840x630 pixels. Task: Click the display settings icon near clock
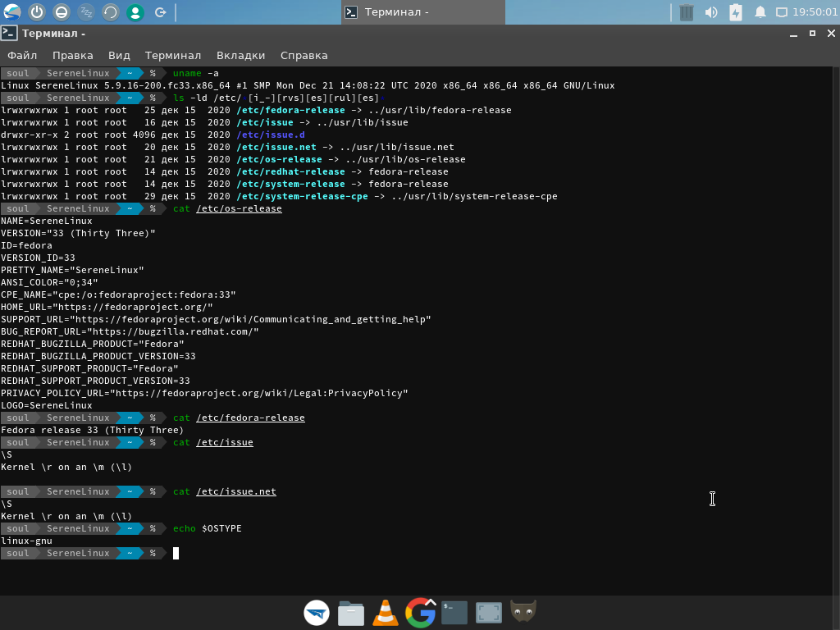click(782, 11)
